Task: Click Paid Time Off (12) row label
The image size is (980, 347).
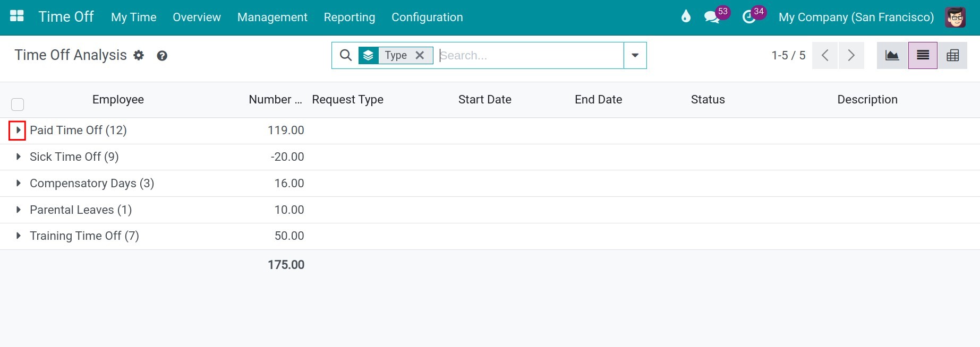Action: tap(78, 130)
